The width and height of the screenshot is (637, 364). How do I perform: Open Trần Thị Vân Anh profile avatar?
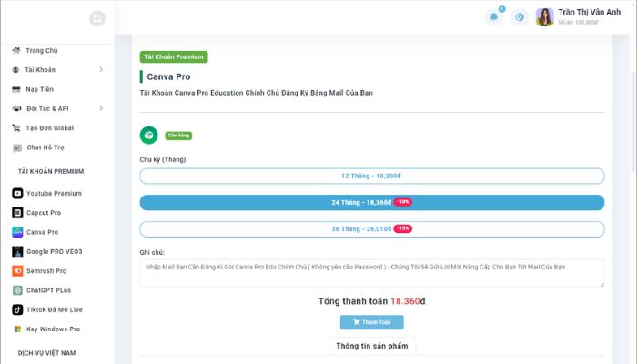544,17
